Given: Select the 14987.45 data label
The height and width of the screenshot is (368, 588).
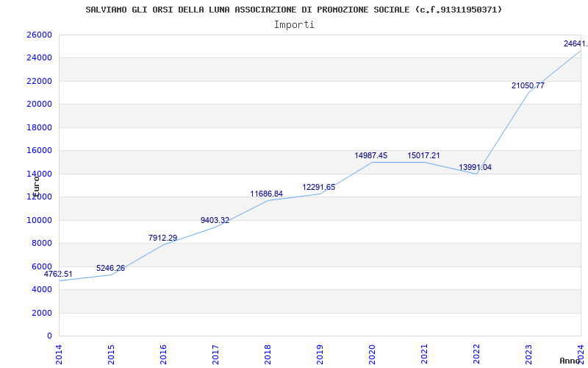Looking at the screenshot, I should [x=371, y=155].
